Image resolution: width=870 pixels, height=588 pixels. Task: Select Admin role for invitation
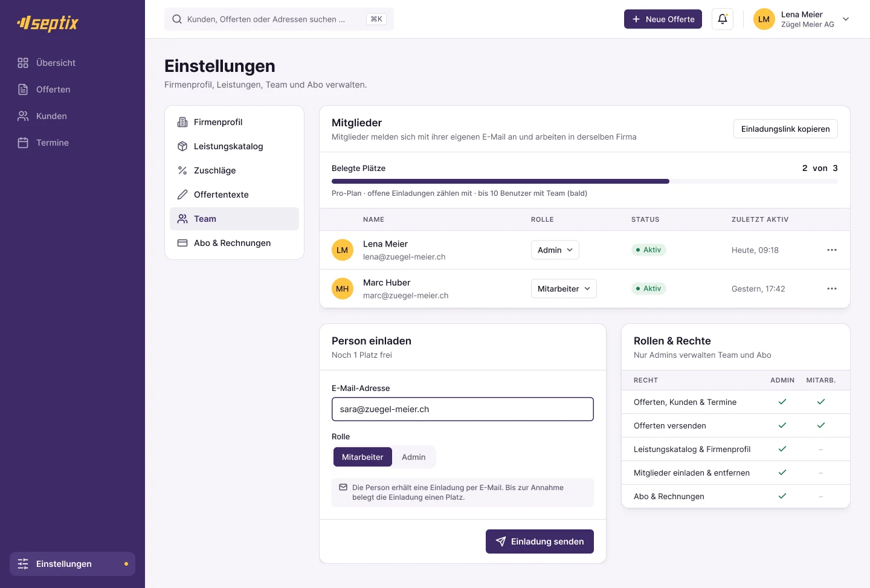[x=414, y=457]
